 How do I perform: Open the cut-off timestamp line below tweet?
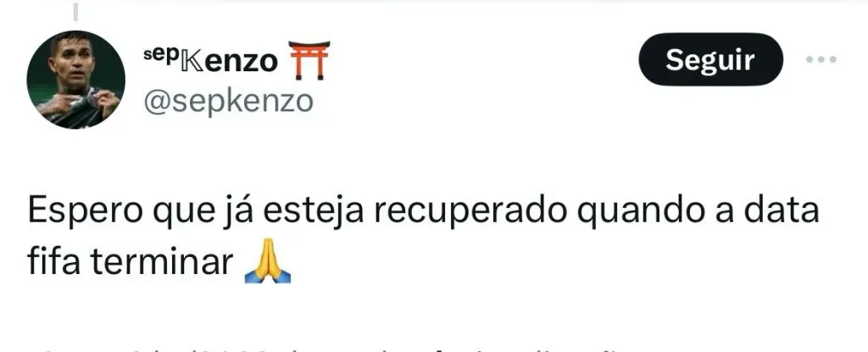(x=326, y=349)
